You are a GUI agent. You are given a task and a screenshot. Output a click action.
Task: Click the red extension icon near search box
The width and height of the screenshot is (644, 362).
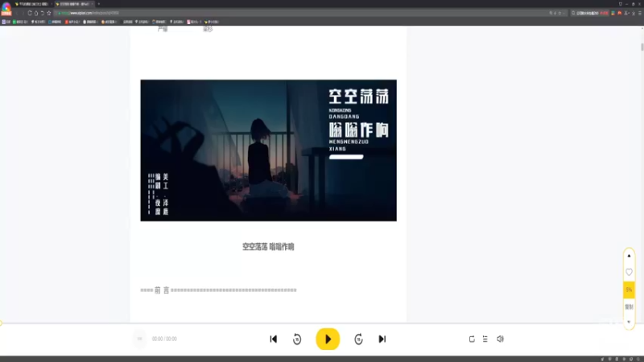[620, 13]
